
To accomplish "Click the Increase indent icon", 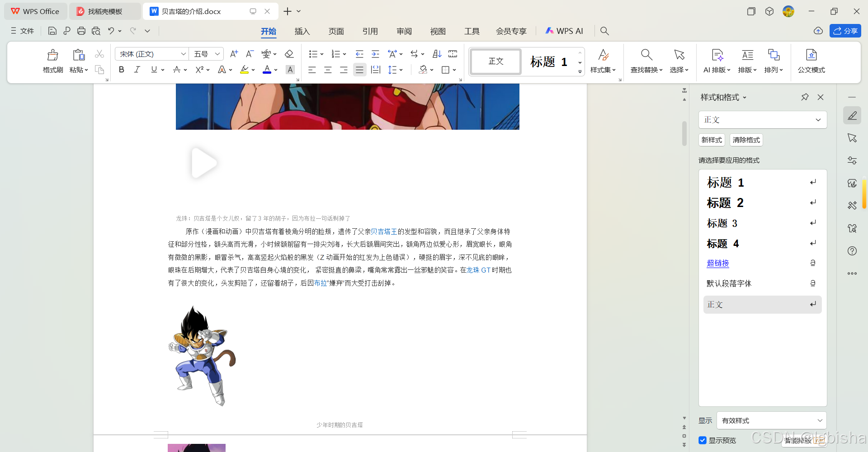I will click(x=375, y=54).
